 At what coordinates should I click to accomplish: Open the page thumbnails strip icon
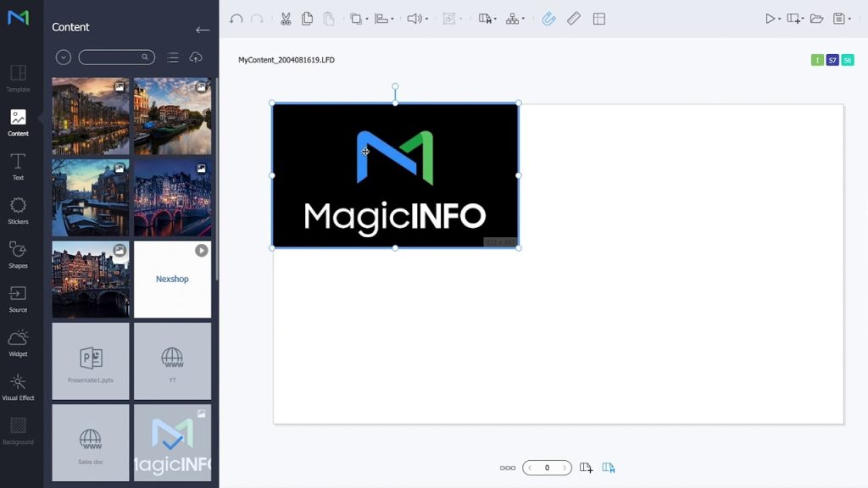(x=507, y=468)
